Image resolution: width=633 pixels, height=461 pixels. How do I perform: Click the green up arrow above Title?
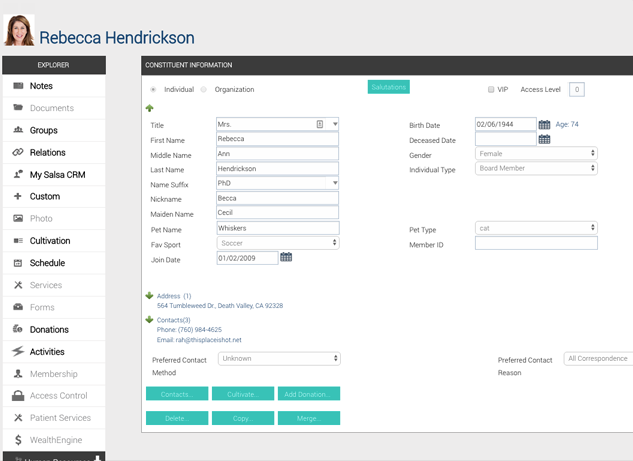click(150, 108)
